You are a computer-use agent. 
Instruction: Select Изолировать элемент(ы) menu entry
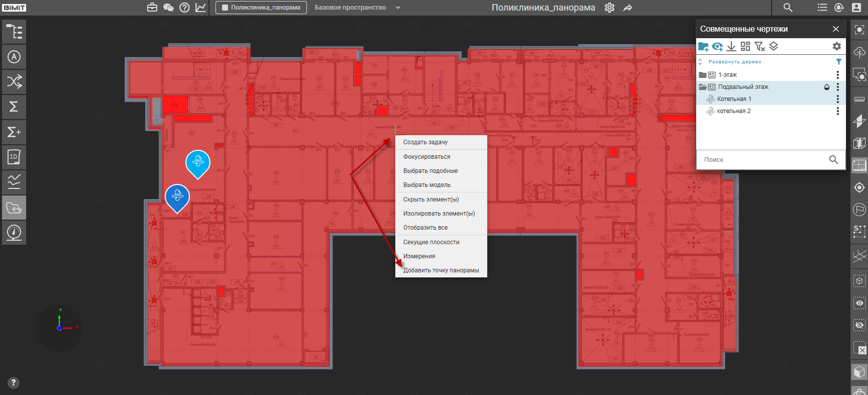[x=441, y=214]
